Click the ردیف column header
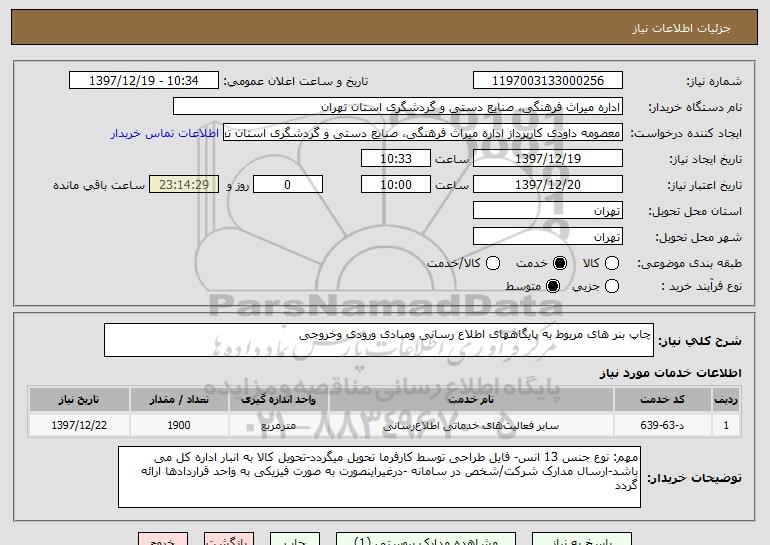 [726, 400]
